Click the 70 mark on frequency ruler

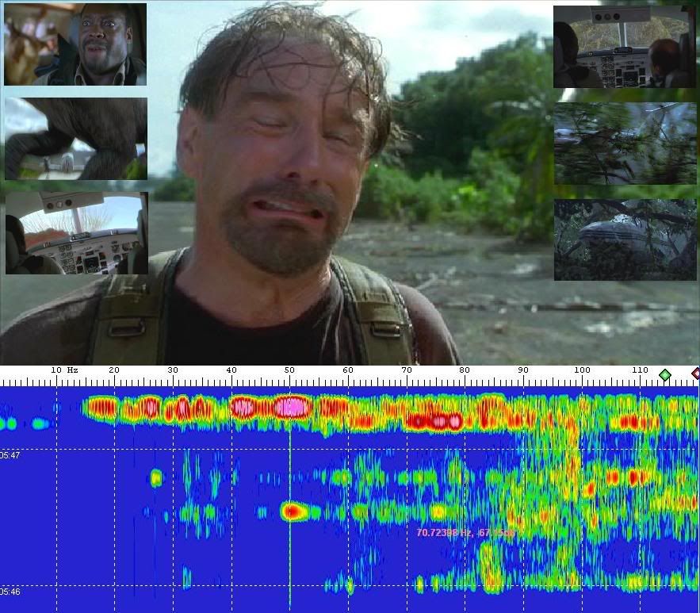(x=406, y=370)
